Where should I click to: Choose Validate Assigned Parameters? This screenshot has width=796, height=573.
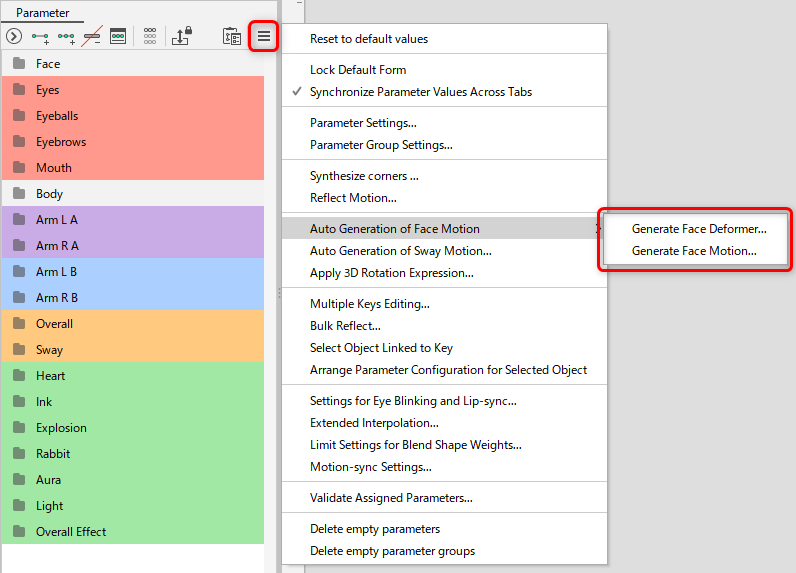(444, 498)
